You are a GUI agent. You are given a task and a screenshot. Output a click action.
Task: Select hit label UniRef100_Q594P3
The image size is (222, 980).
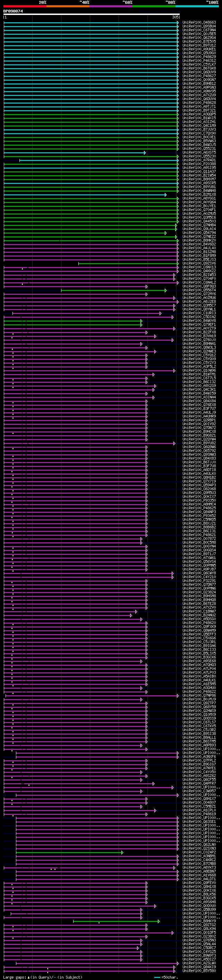(x=199, y=485)
